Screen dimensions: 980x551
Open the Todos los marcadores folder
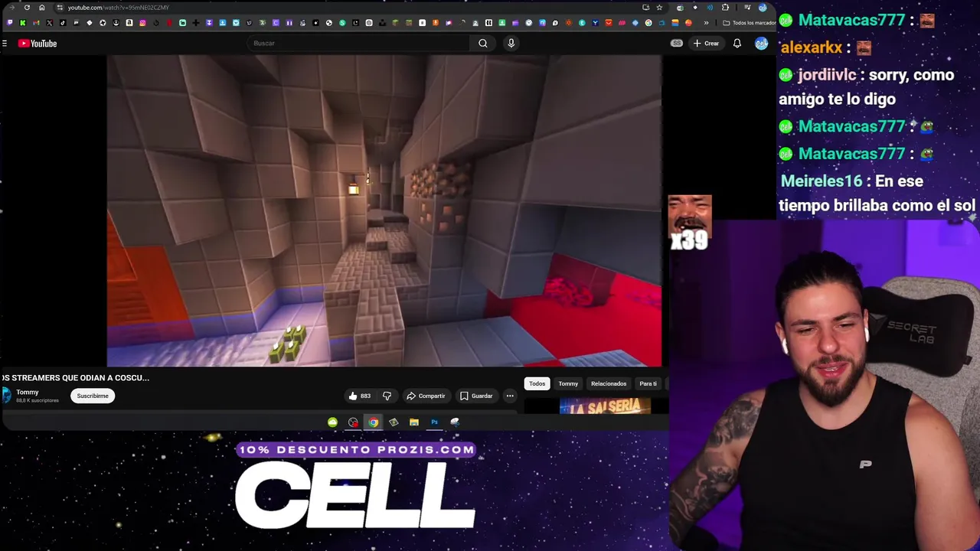point(750,23)
